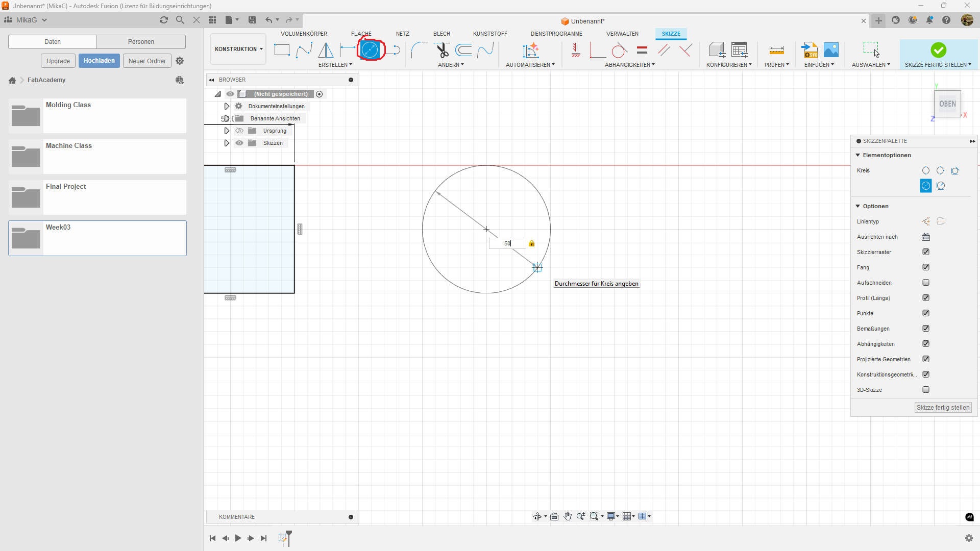
Task: Click the OBEN view cube face
Action: pos(947,104)
